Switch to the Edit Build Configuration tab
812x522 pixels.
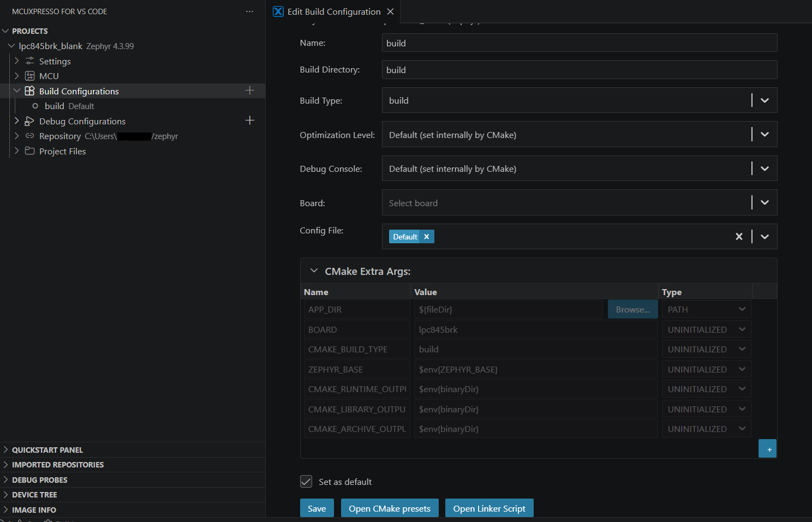pos(333,11)
